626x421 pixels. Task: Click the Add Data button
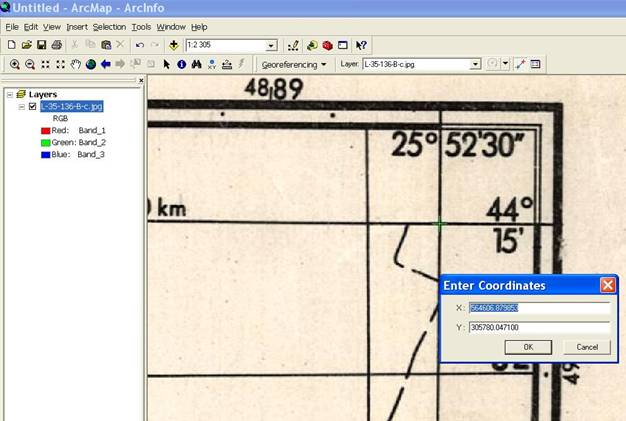click(173, 45)
